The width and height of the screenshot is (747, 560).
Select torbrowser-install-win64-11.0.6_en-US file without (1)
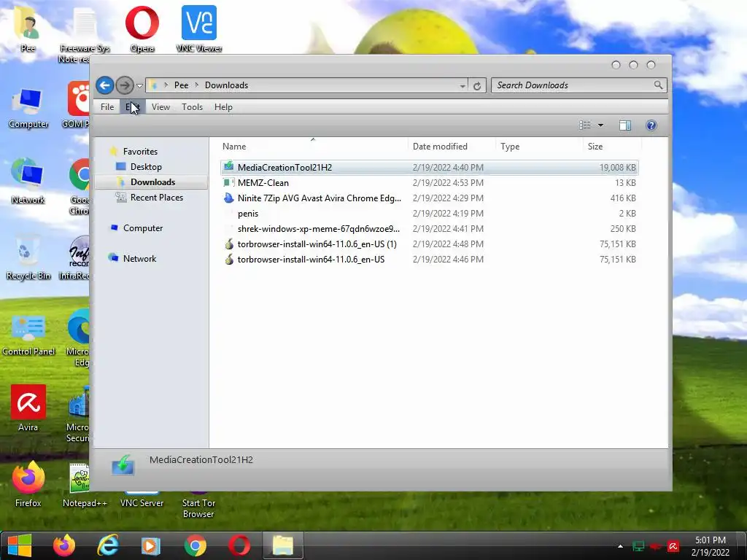pos(429,259)
